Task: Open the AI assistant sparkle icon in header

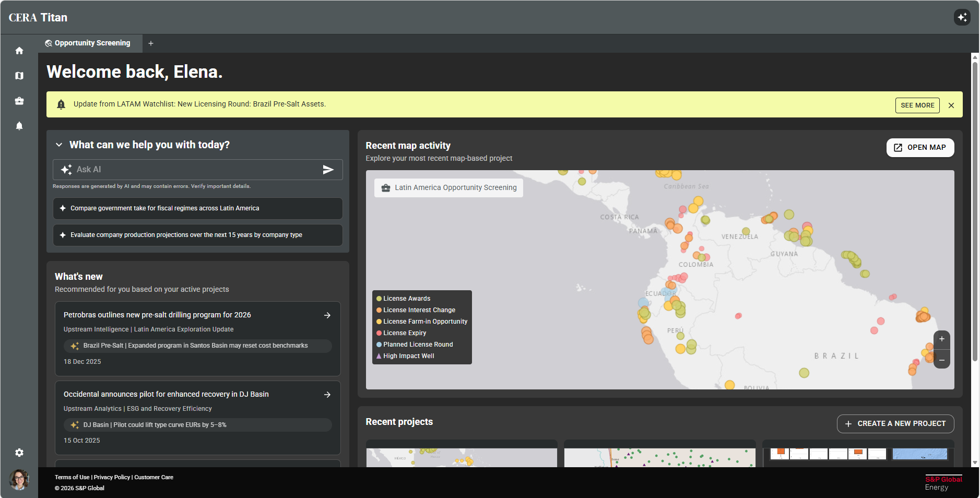Action: [962, 17]
